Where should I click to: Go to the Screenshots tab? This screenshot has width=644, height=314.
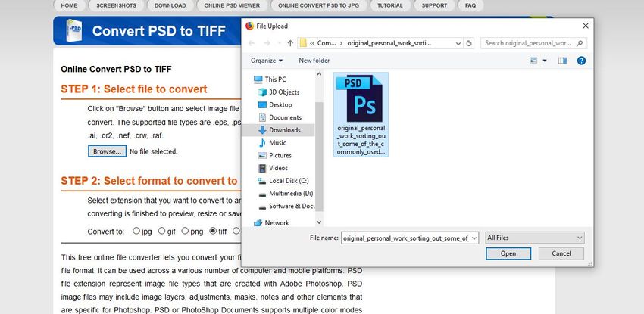pyautogui.click(x=116, y=5)
